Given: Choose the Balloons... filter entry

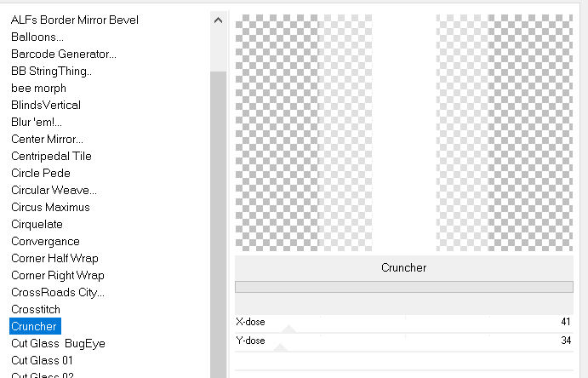Looking at the screenshot, I should 37,37.
